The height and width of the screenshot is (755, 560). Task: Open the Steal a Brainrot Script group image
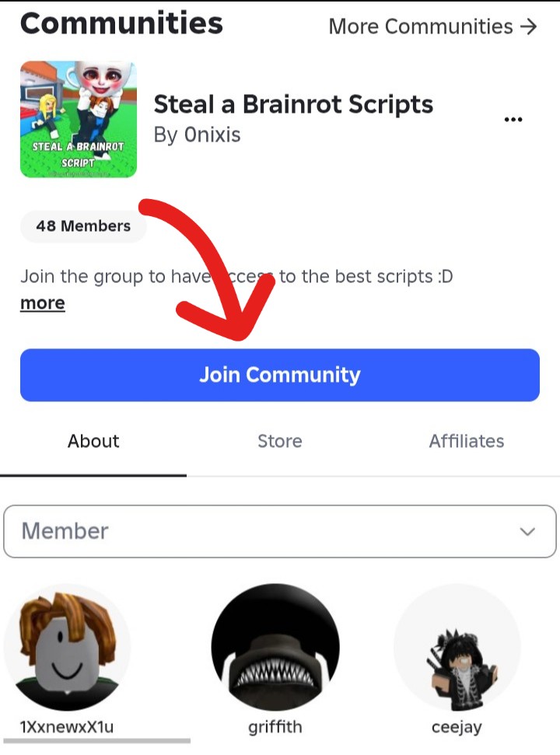coord(79,120)
